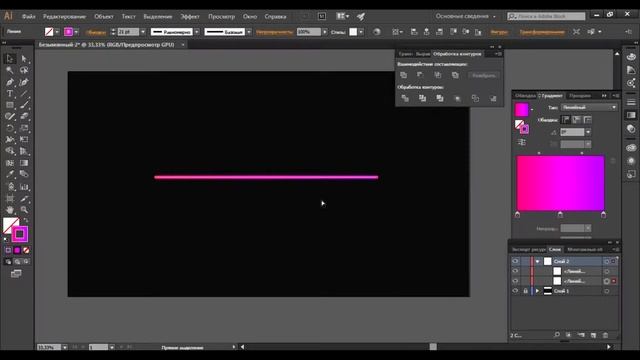Viewport: 640px width, 360px height.
Task: Open the gradient Type dropdown
Action: point(589,107)
